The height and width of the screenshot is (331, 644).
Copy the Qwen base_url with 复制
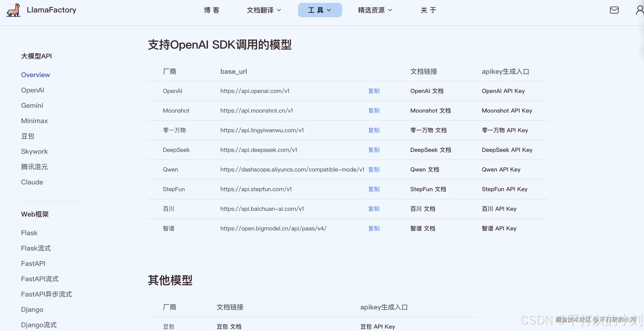(x=374, y=170)
